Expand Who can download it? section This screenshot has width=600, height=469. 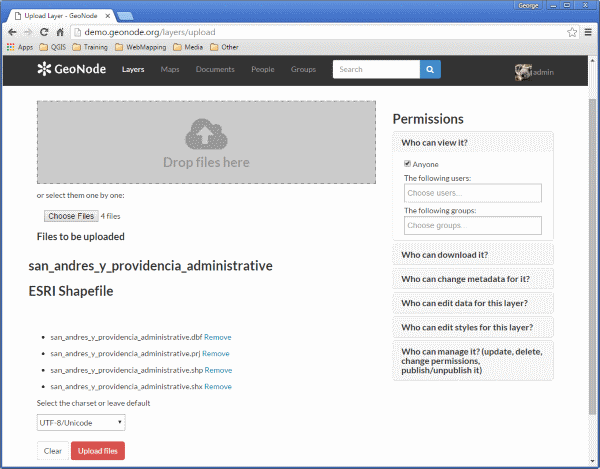[473, 255]
